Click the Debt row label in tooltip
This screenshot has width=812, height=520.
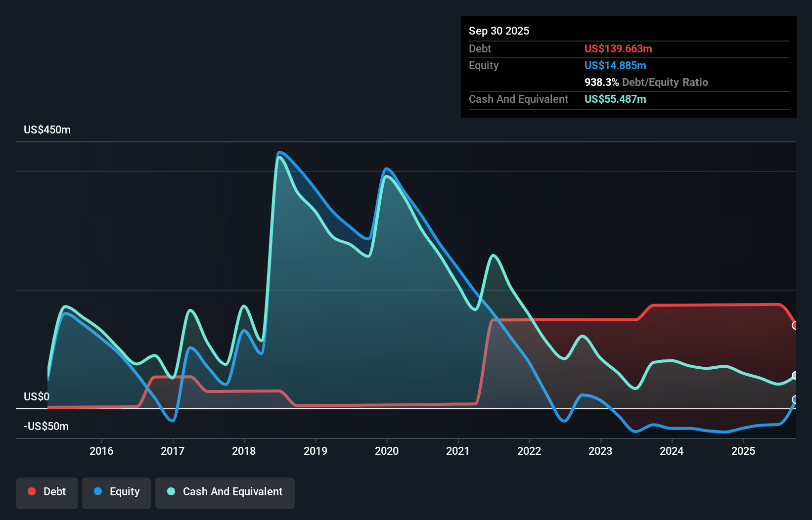[x=480, y=49]
